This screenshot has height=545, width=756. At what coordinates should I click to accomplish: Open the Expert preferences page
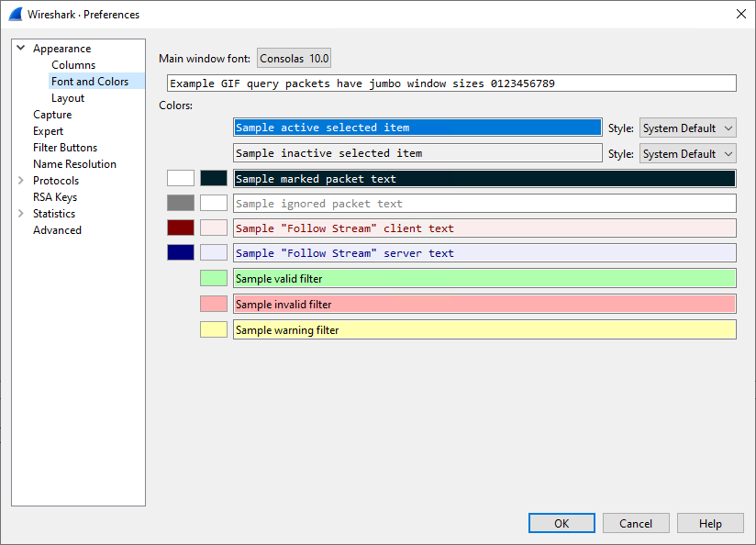click(x=48, y=130)
